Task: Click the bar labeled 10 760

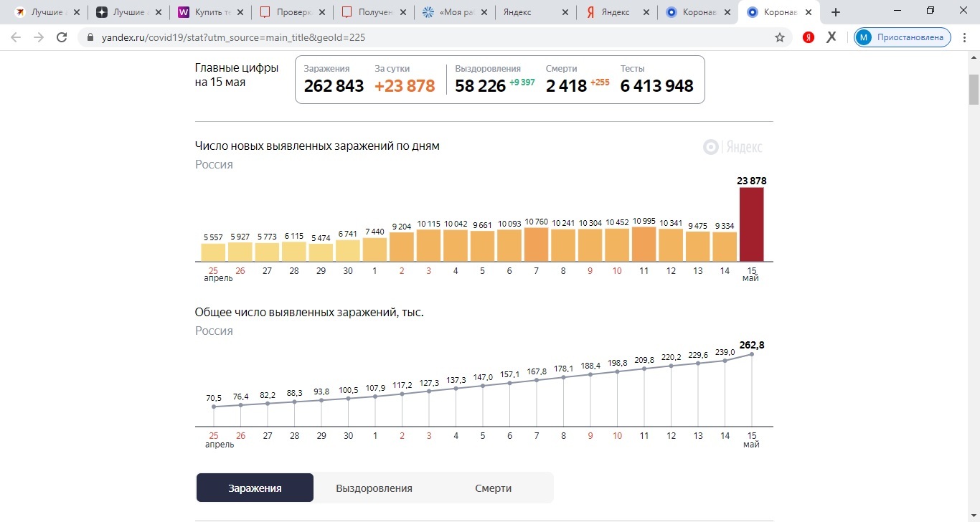Action: pos(537,245)
